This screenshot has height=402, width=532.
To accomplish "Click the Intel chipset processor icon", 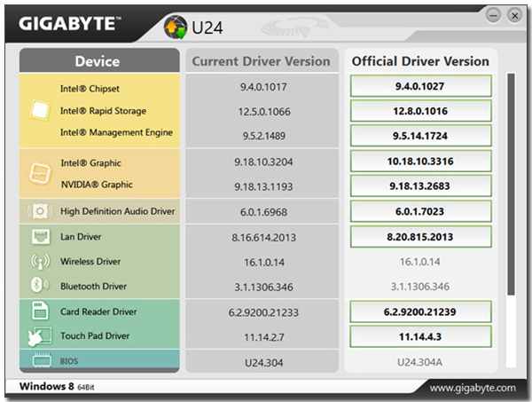I will coord(40,111).
